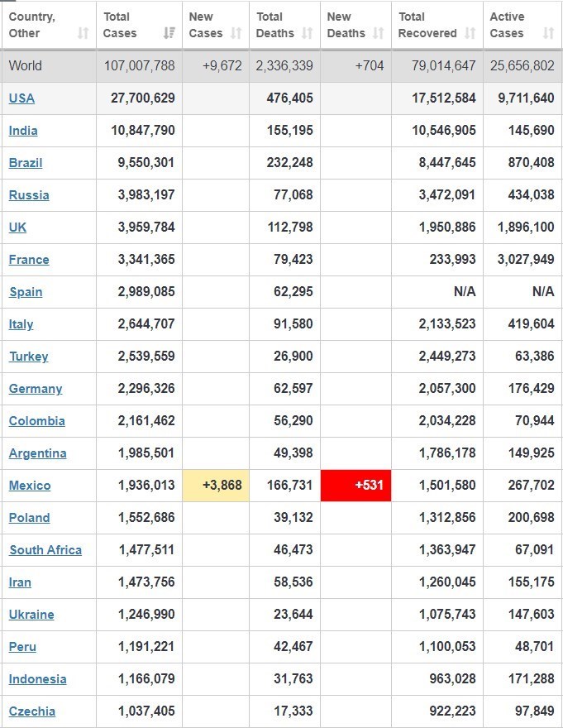Click Spain's N/A active cases cell

[543, 292]
